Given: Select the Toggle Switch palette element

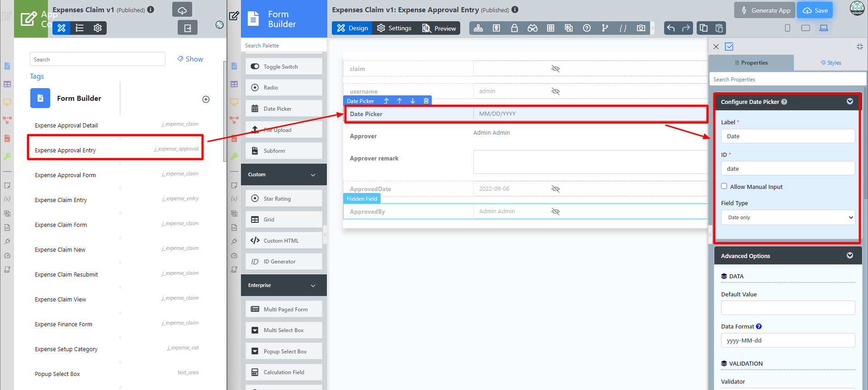Looking at the screenshot, I should click(284, 66).
